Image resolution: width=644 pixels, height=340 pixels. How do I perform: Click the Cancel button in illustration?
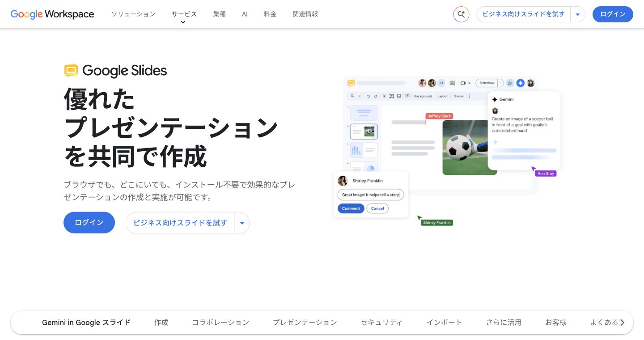tap(377, 208)
